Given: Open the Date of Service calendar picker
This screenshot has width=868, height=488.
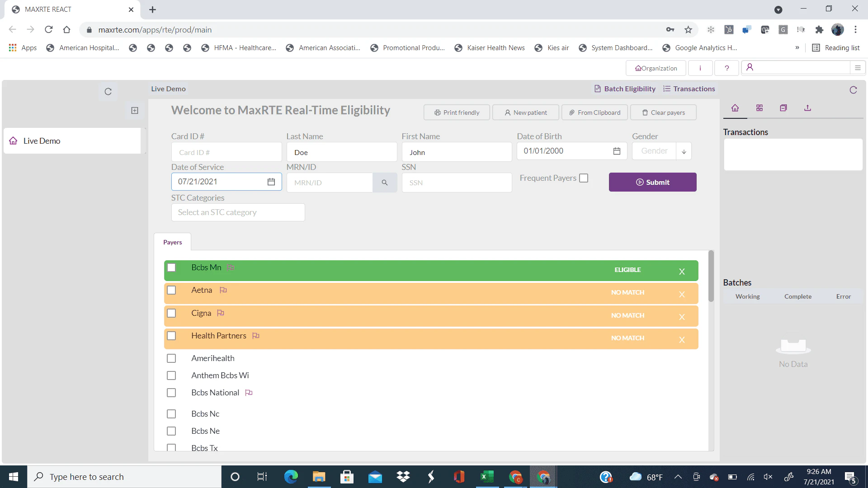Looking at the screenshot, I should point(271,181).
